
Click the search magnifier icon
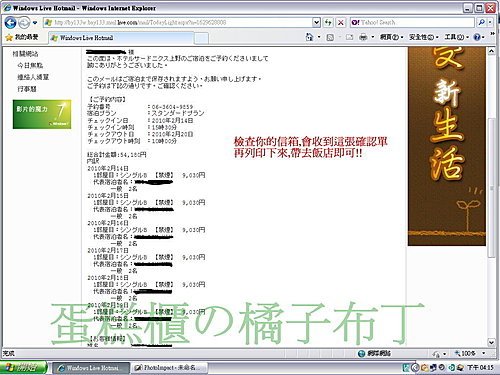[x=481, y=22]
